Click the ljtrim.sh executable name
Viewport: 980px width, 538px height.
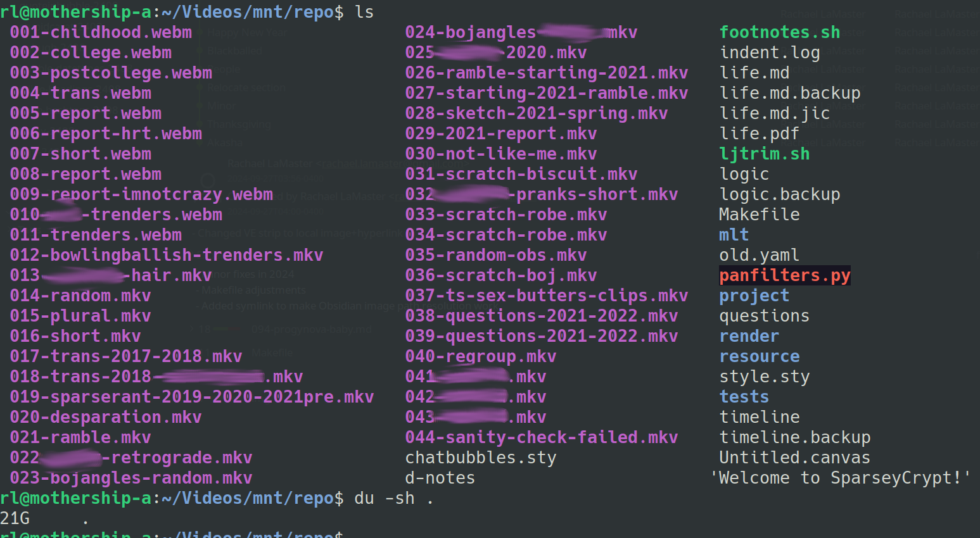764,154
